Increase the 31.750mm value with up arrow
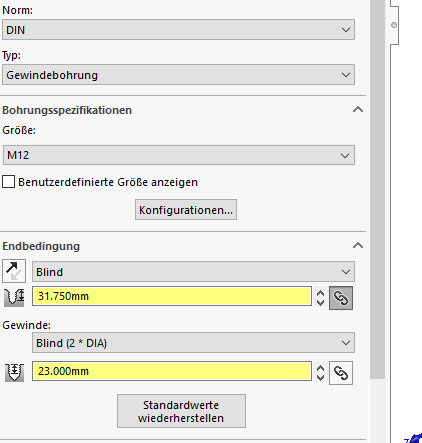Screen dimensions: 422x443 coord(320,293)
